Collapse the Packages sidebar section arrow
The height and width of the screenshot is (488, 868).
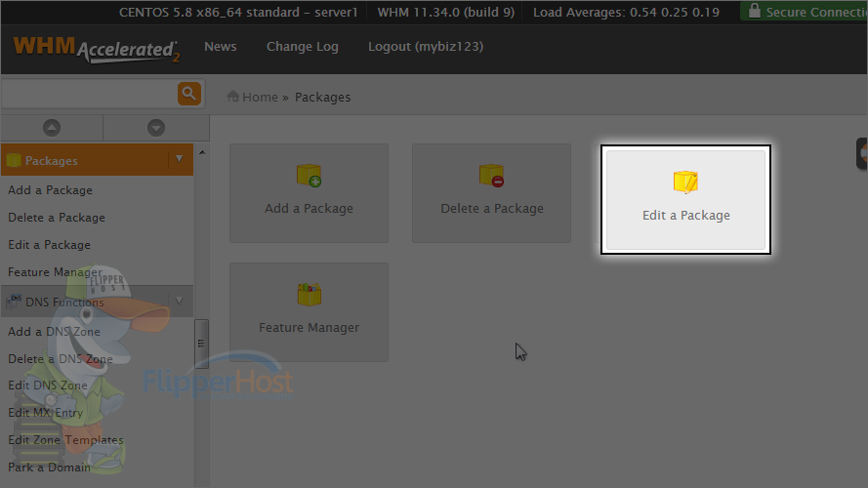(x=180, y=159)
